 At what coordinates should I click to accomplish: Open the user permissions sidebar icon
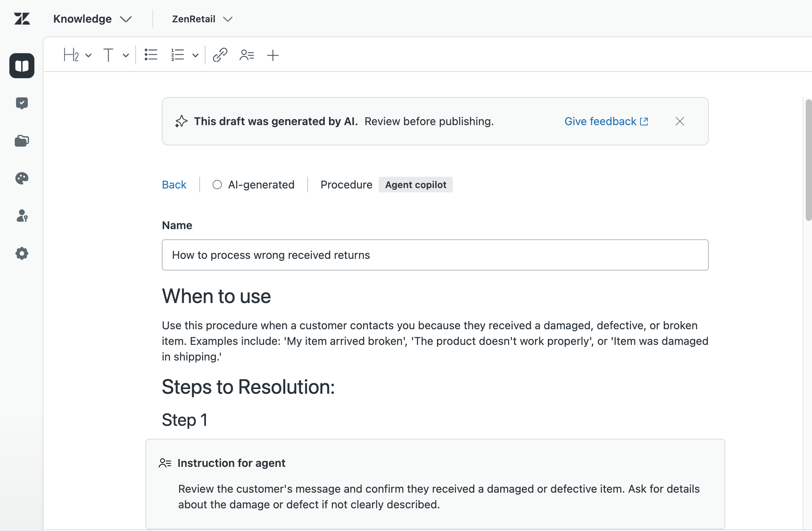[x=22, y=216]
